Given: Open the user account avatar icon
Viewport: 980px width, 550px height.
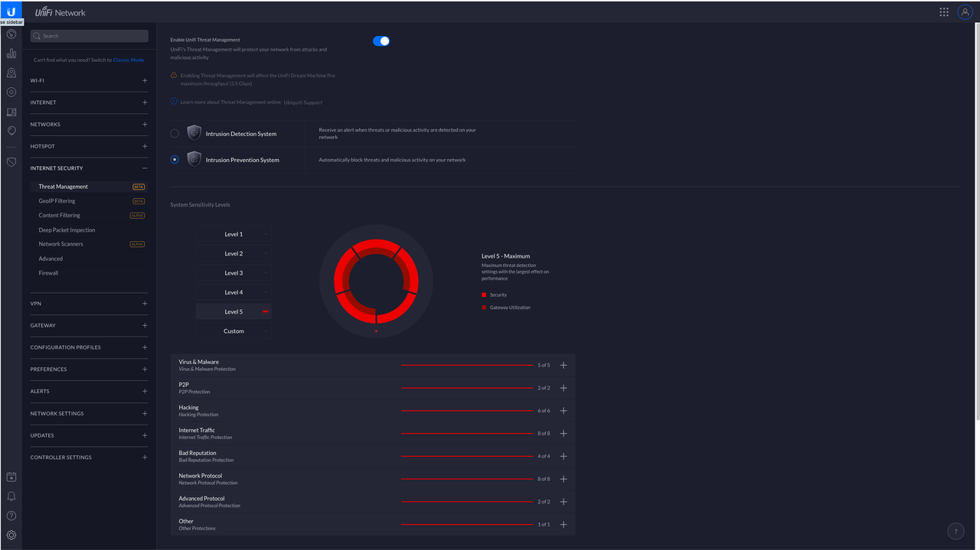Looking at the screenshot, I should pos(965,12).
